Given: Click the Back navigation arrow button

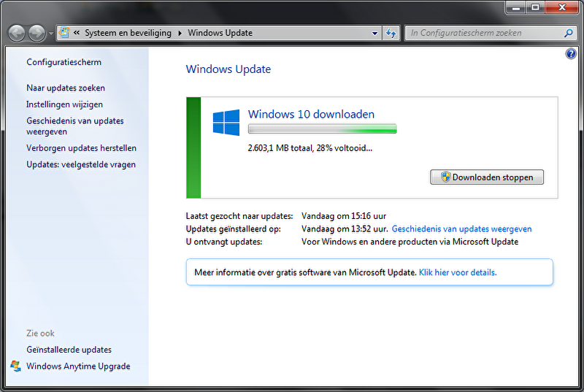Looking at the screenshot, I should point(17,33).
